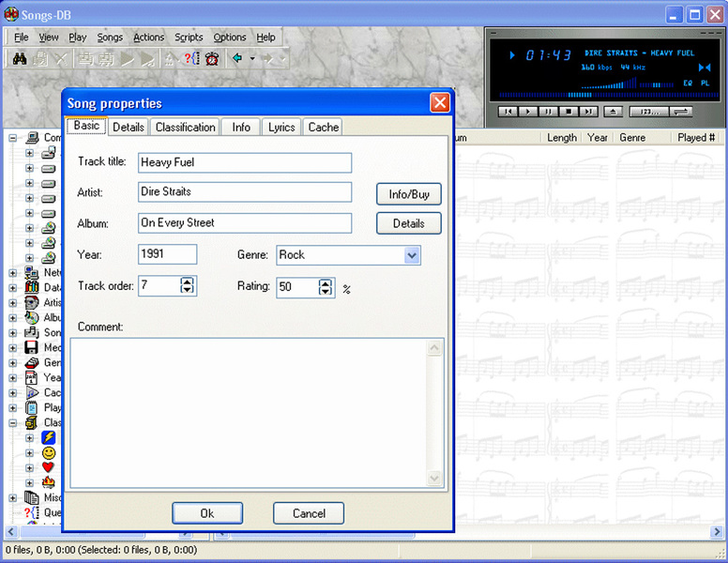Image resolution: width=728 pixels, height=563 pixels.
Task: Open the Scripts menu
Action: pos(189,38)
